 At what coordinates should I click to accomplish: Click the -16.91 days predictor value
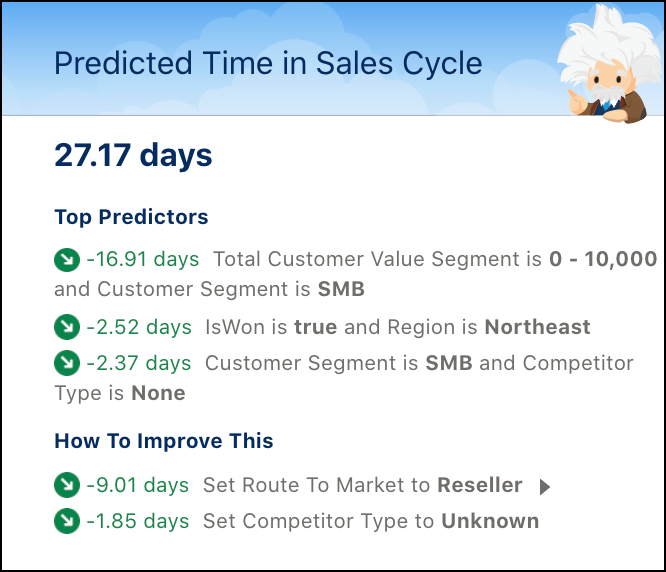(143, 259)
